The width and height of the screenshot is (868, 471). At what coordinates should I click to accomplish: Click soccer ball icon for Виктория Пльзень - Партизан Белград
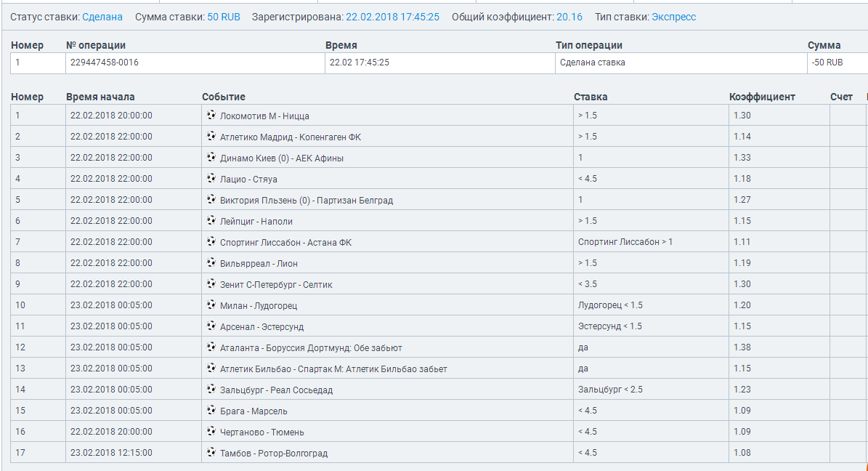click(211, 199)
